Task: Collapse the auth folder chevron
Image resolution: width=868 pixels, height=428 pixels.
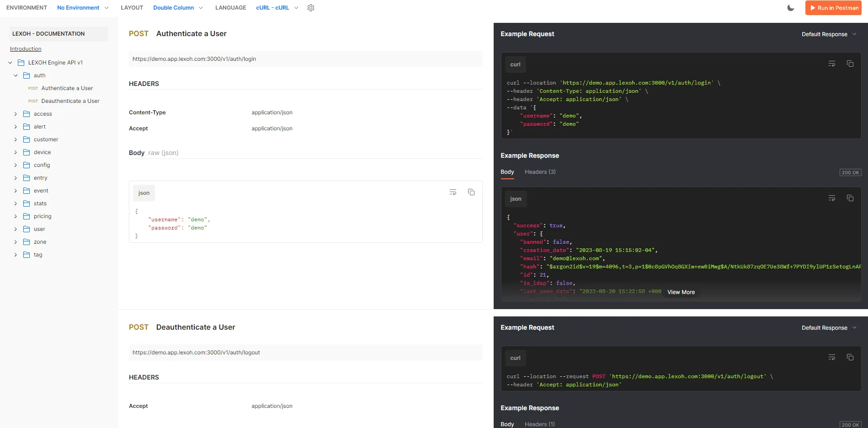Action: click(x=16, y=75)
